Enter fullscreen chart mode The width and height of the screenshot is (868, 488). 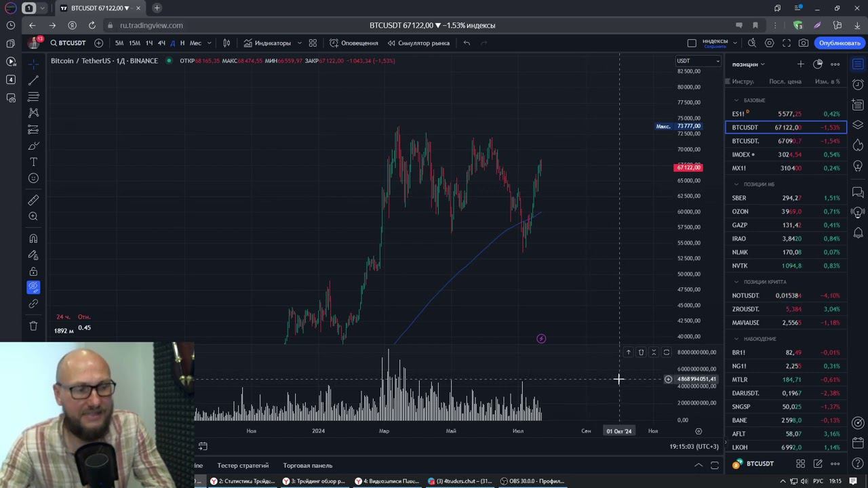[787, 43]
